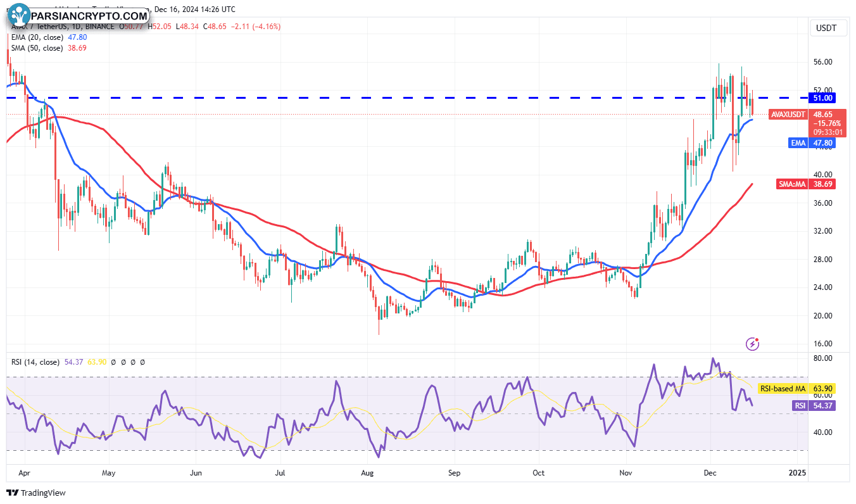The width and height of the screenshot is (856, 504).
Task: Click the L48.34 low value in header
Action: coord(188,27)
